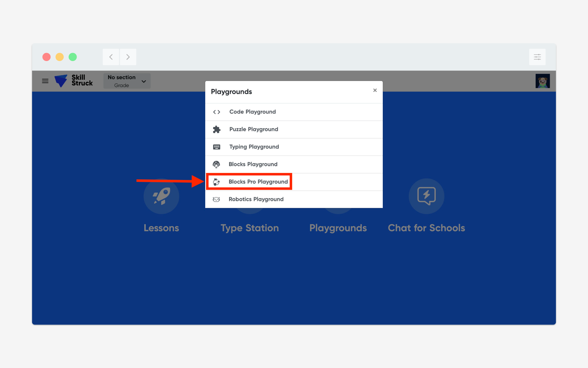Click the Chat for Schools chat icon
Image resolution: width=588 pixels, height=368 pixels.
pos(426,196)
